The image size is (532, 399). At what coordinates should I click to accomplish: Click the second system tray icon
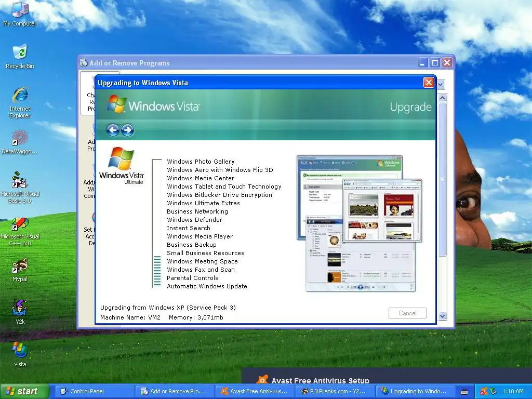pos(493,391)
